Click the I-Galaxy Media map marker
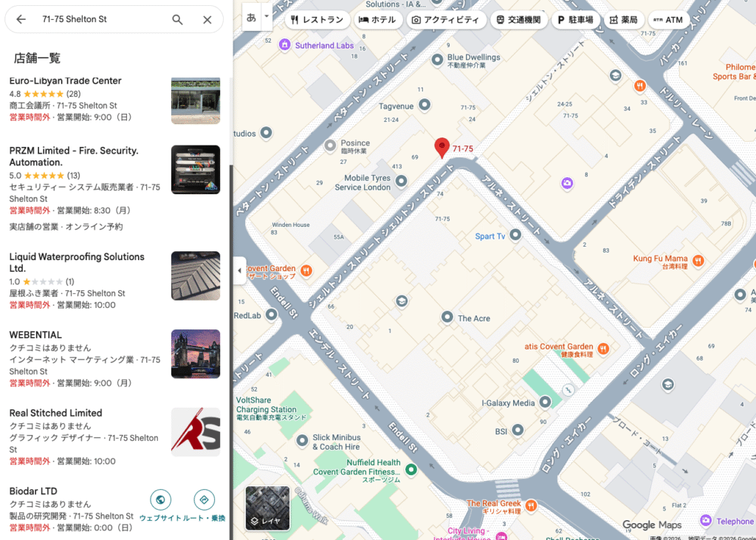The image size is (756, 540). point(545,402)
